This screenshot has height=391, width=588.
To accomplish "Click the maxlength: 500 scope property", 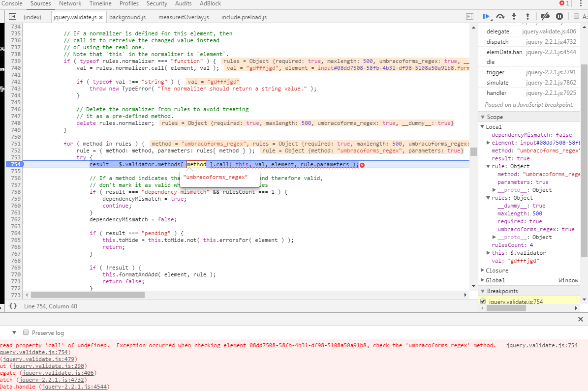I will [x=520, y=213].
